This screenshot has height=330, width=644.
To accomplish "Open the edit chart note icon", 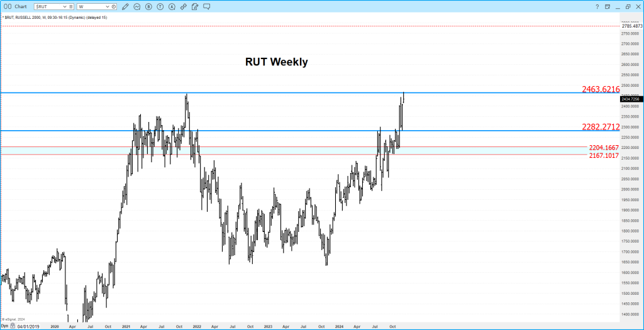I will click(195, 6).
